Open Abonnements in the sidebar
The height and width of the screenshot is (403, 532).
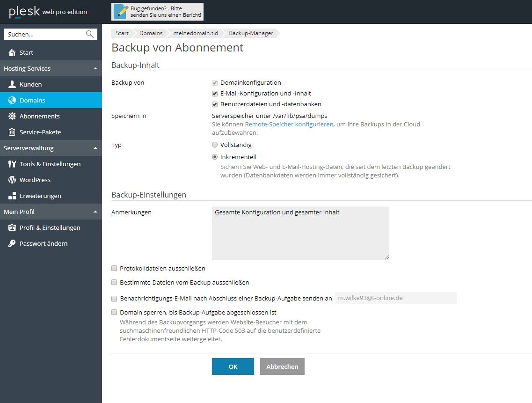click(51, 116)
